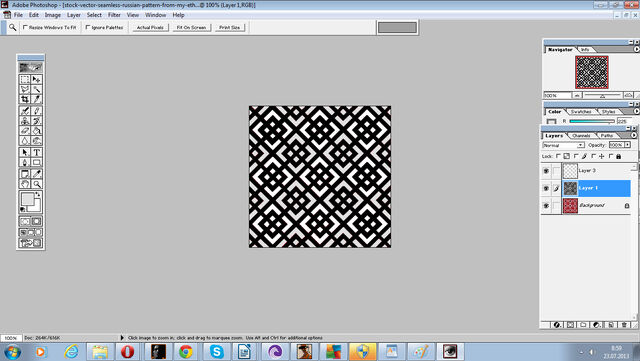Image resolution: width=640 pixels, height=361 pixels.
Task: Launch Google Chrome from taskbar
Action: (x=186, y=352)
